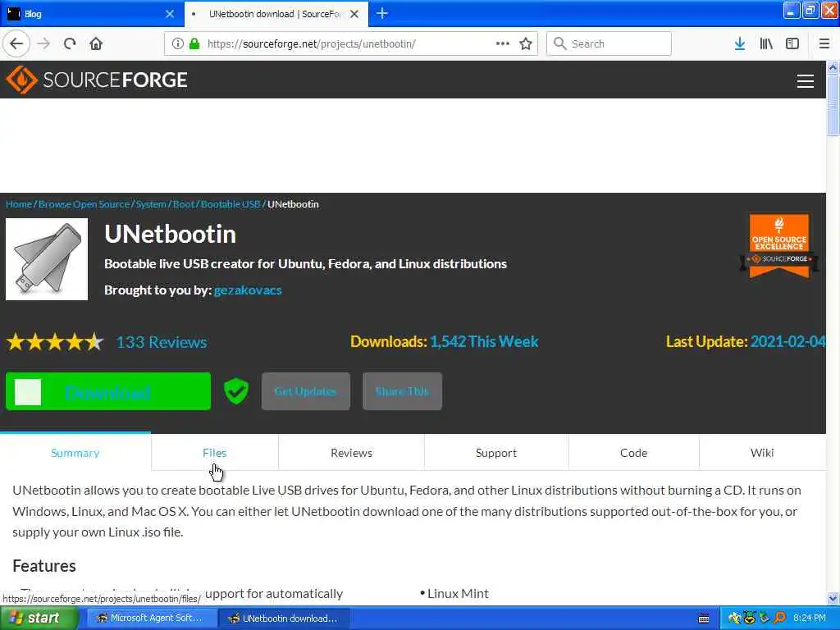Screen dimensions: 840x630
Task: Click 1,542 This Week downloads link
Action: [484, 342]
